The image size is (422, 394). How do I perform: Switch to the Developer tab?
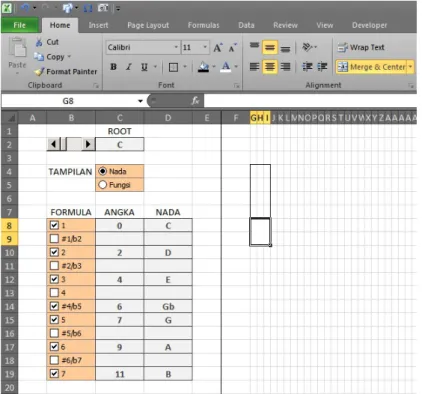[369, 25]
